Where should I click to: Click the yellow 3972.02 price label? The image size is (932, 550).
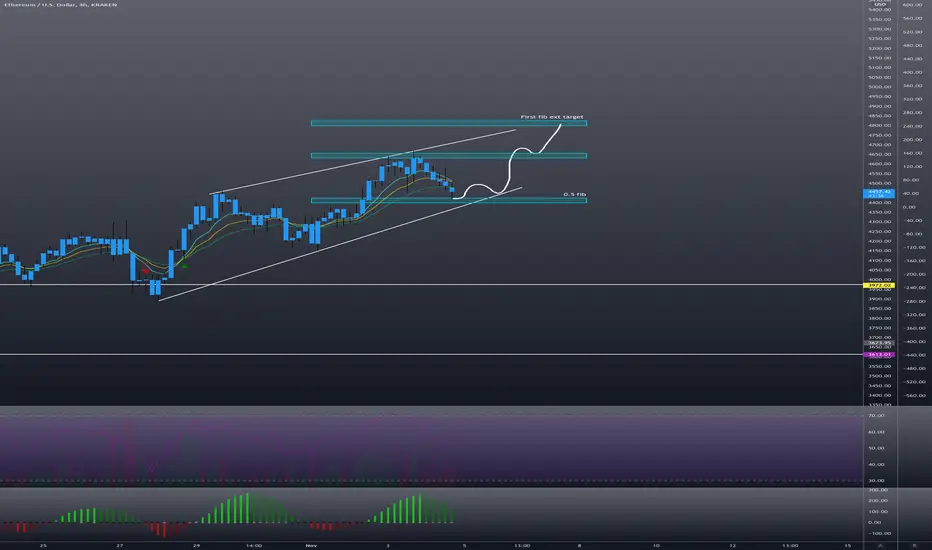[879, 285]
